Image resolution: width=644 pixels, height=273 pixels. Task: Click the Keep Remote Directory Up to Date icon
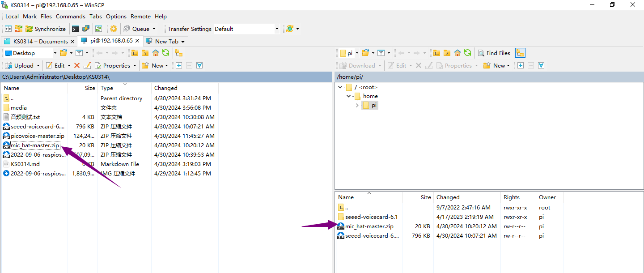coord(98,29)
